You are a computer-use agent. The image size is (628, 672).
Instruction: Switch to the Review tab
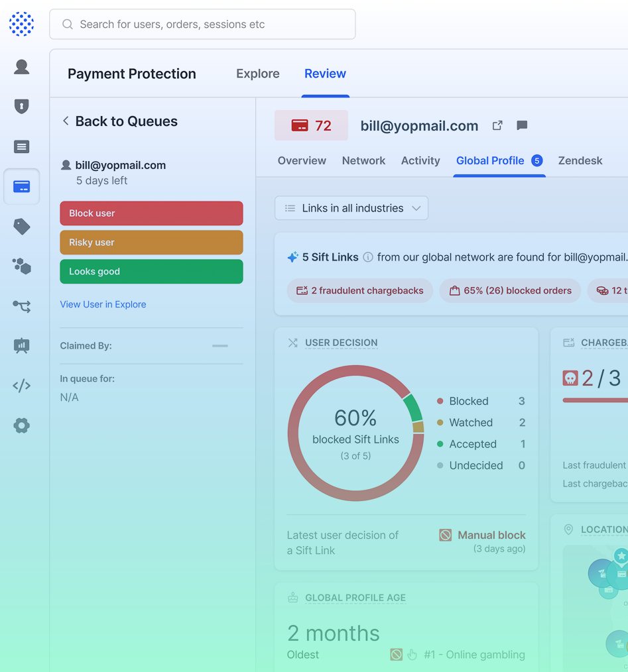[x=325, y=74]
